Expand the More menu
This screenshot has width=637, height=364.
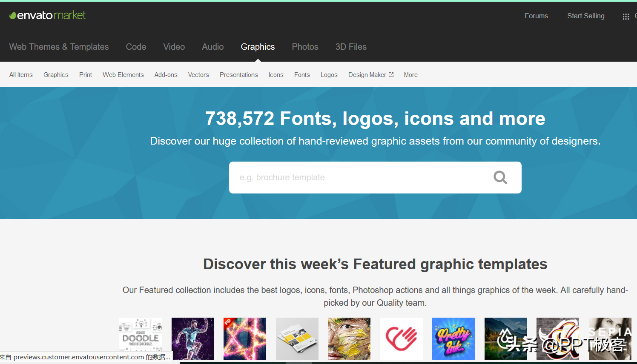point(411,75)
